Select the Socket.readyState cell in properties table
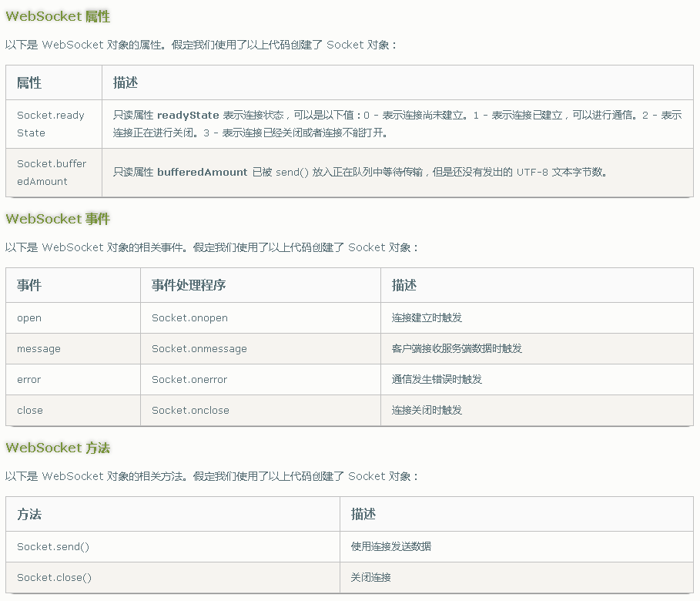This screenshot has width=700, height=601. [51, 124]
